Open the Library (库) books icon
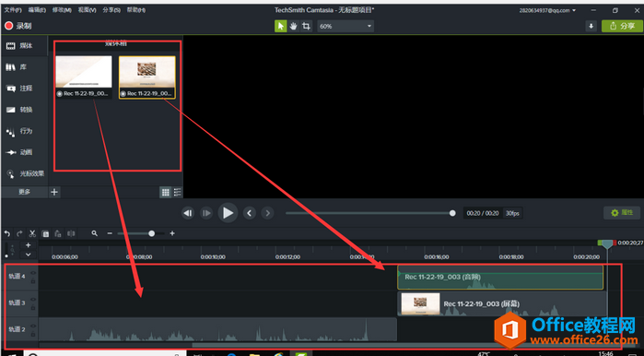Screen dimensions: 644x356 11,67
